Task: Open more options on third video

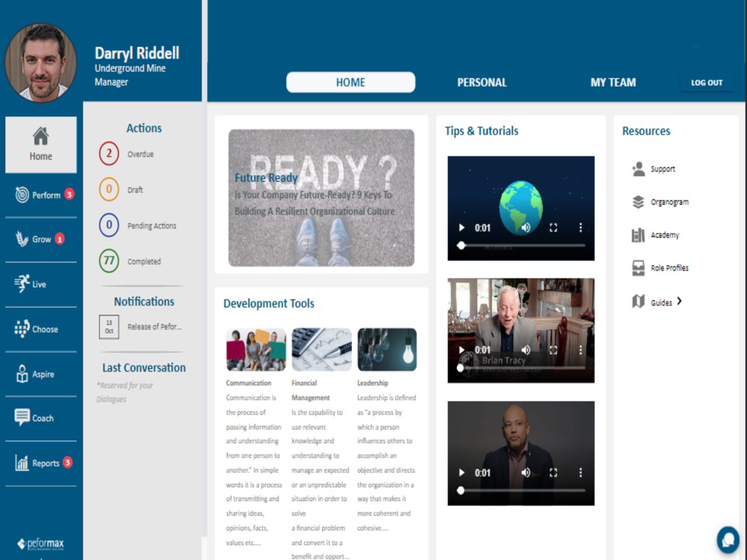Action: 580,473
